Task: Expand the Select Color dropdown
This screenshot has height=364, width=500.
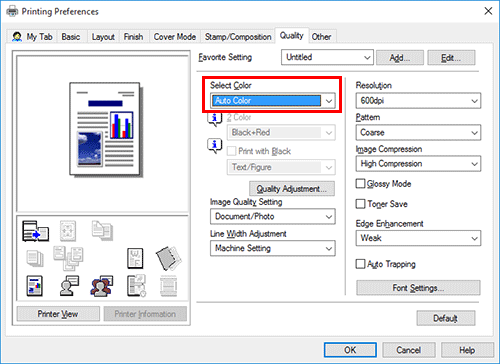Action: (273, 101)
